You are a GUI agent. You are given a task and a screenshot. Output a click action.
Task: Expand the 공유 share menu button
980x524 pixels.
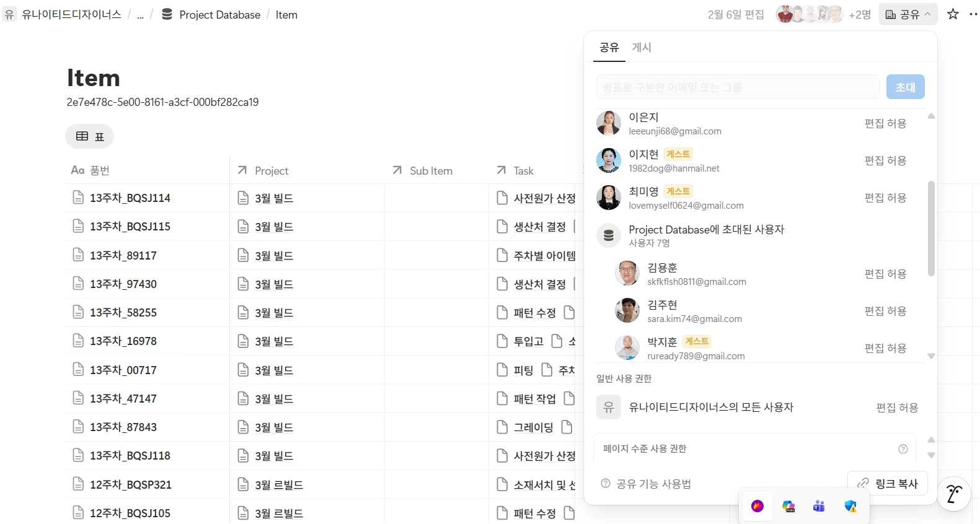pyautogui.click(x=908, y=14)
